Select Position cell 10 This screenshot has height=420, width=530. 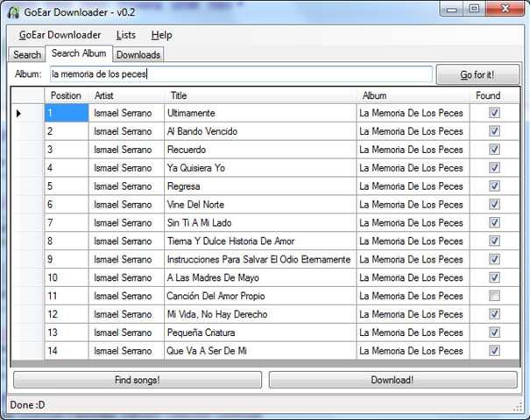[67, 277]
